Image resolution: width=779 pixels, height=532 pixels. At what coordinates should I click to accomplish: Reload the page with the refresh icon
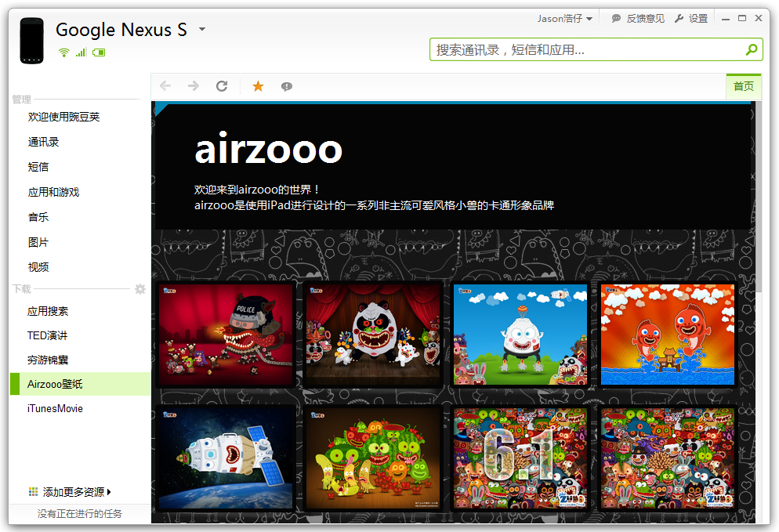click(222, 86)
